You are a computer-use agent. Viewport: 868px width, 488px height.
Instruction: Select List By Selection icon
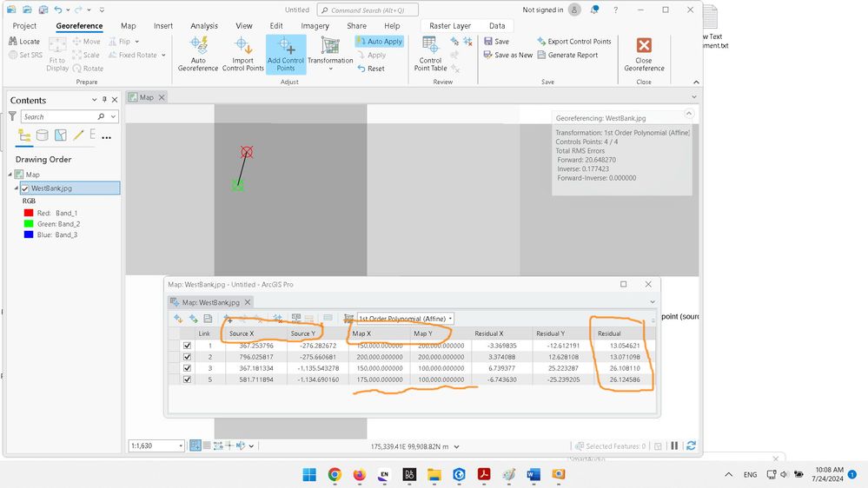point(60,135)
